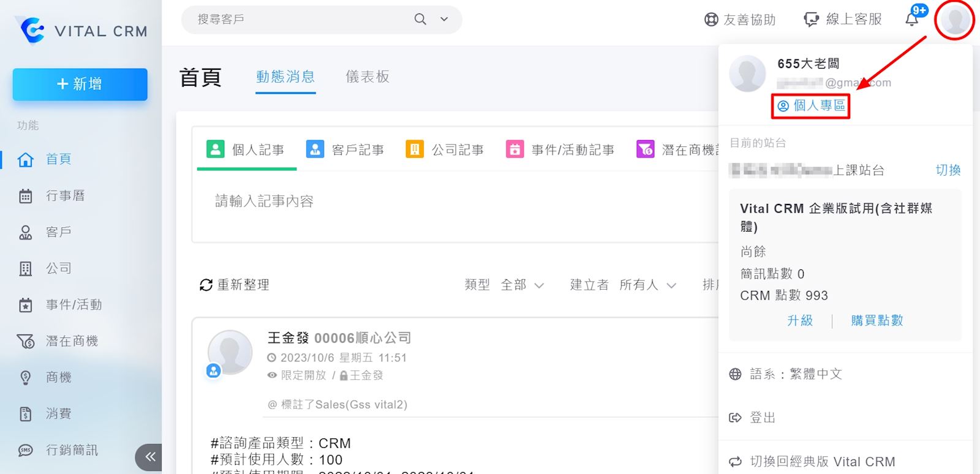Click the switch (切換) site link
The height and width of the screenshot is (474, 980).
948,170
